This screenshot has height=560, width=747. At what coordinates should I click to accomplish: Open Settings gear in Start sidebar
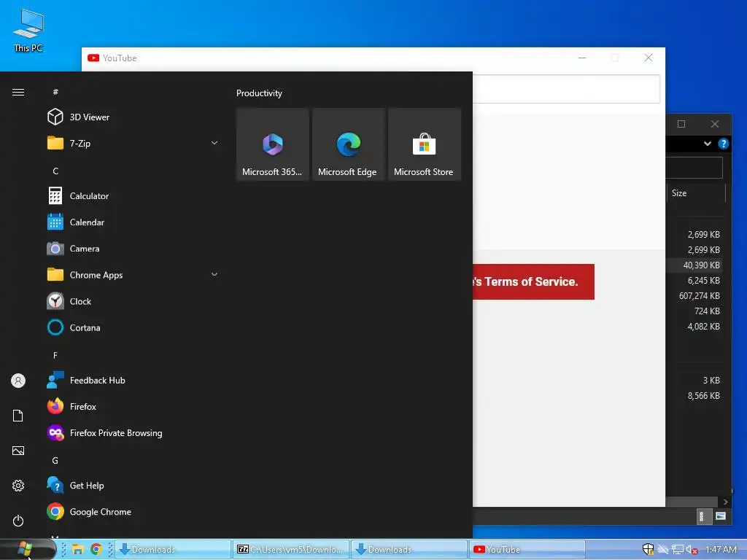pyautogui.click(x=18, y=485)
